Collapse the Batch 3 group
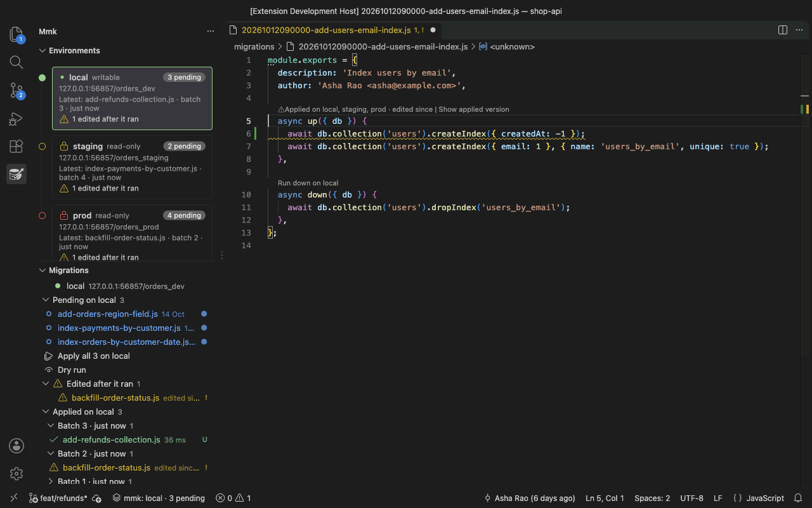Image resolution: width=812 pixels, height=508 pixels. click(x=51, y=425)
